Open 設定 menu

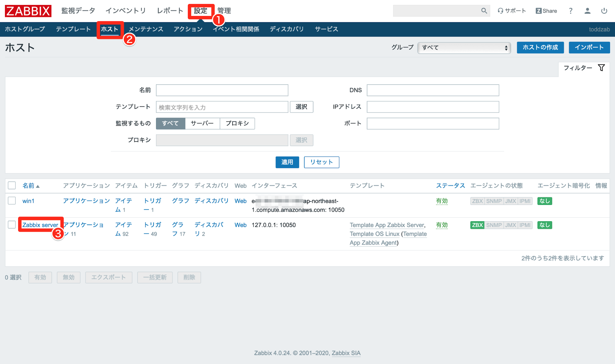click(x=201, y=11)
